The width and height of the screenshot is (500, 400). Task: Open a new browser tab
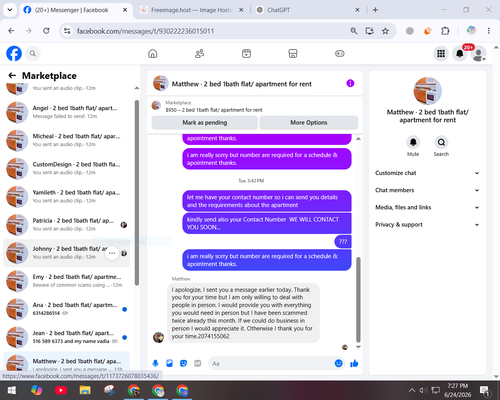tap(375, 10)
